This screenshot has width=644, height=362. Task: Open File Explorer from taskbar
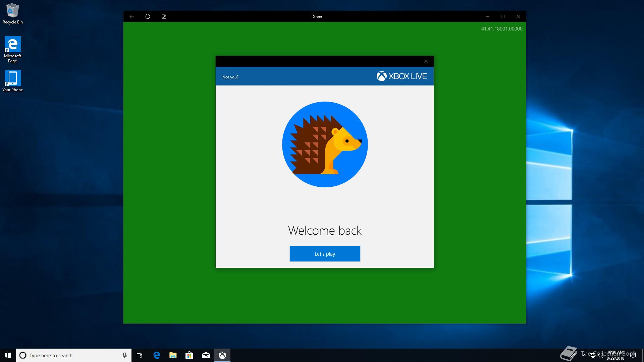[x=173, y=355]
